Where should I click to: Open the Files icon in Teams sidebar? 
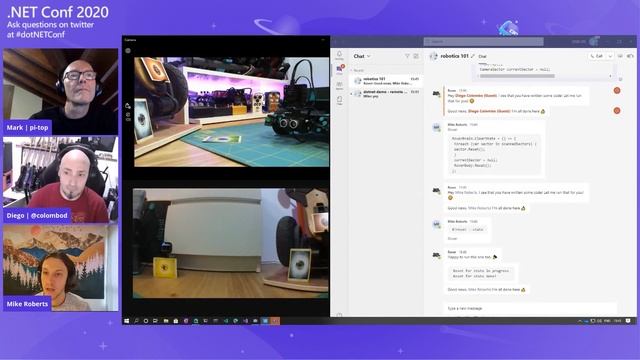[x=339, y=100]
